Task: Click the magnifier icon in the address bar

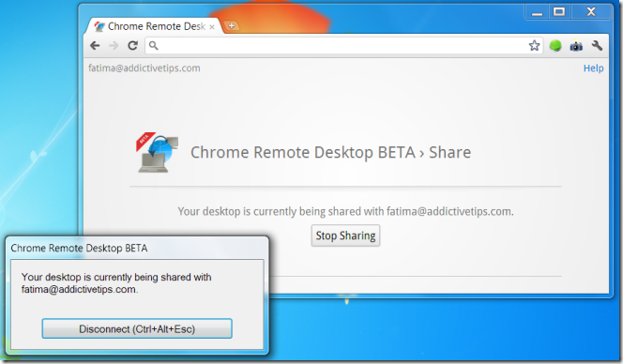Action: (153, 46)
